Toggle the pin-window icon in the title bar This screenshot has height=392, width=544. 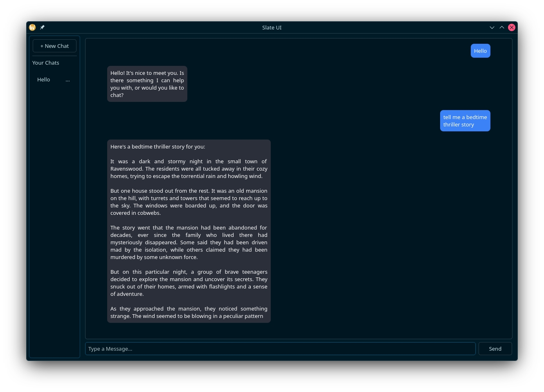point(42,27)
